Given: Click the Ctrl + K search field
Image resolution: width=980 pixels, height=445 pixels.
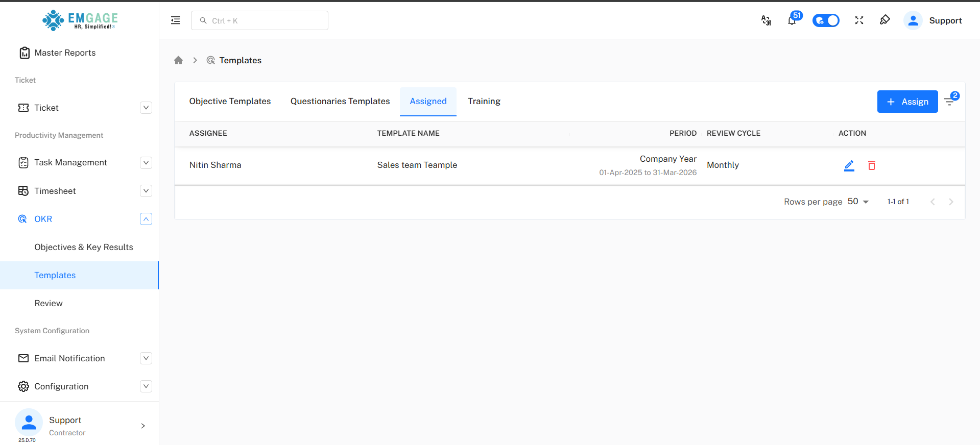Looking at the screenshot, I should [x=259, y=20].
